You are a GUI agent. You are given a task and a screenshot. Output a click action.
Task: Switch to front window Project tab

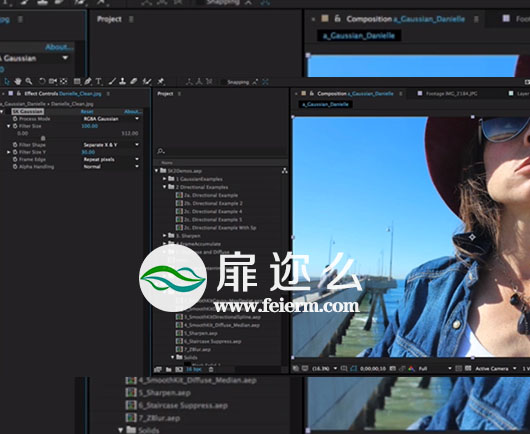coord(165,94)
